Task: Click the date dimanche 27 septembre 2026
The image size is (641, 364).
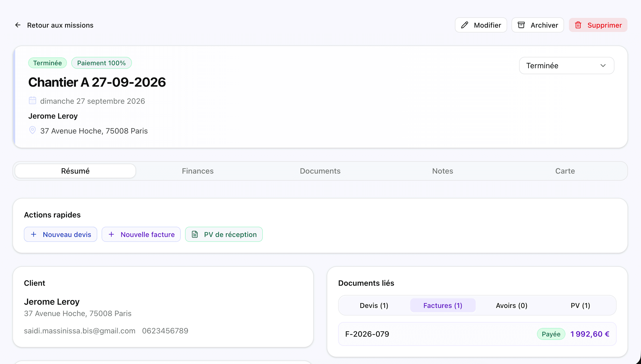Action: [x=93, y=101]
